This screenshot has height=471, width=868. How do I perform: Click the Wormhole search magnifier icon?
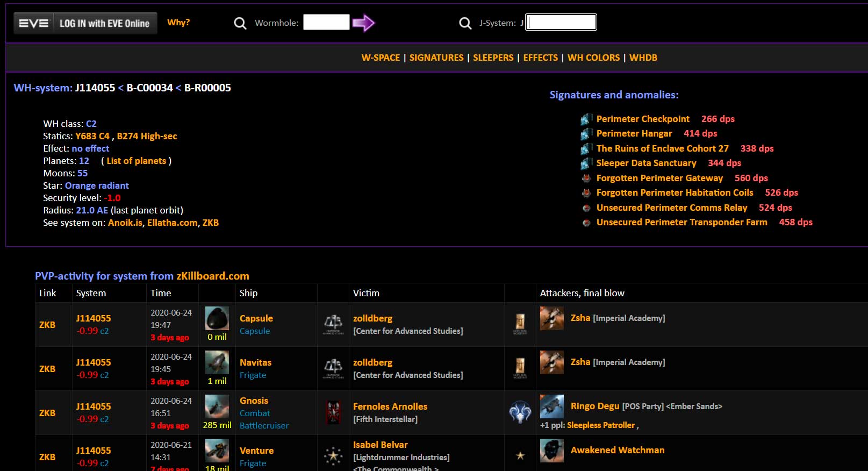click(x=240, y=23)
